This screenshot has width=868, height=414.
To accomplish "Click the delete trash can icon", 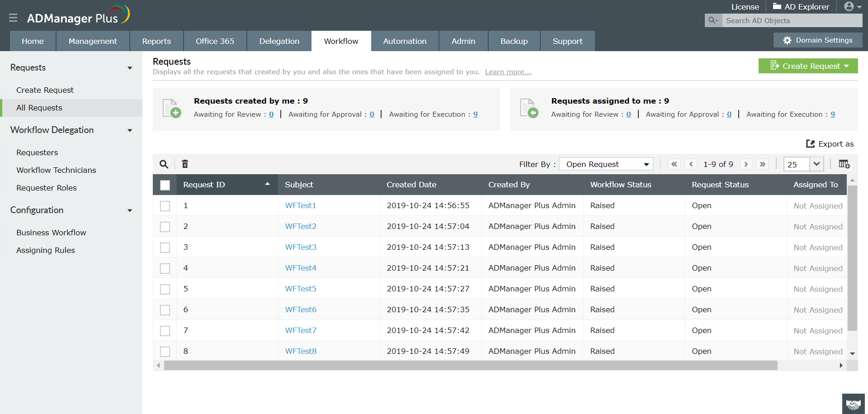I will 185,164.
